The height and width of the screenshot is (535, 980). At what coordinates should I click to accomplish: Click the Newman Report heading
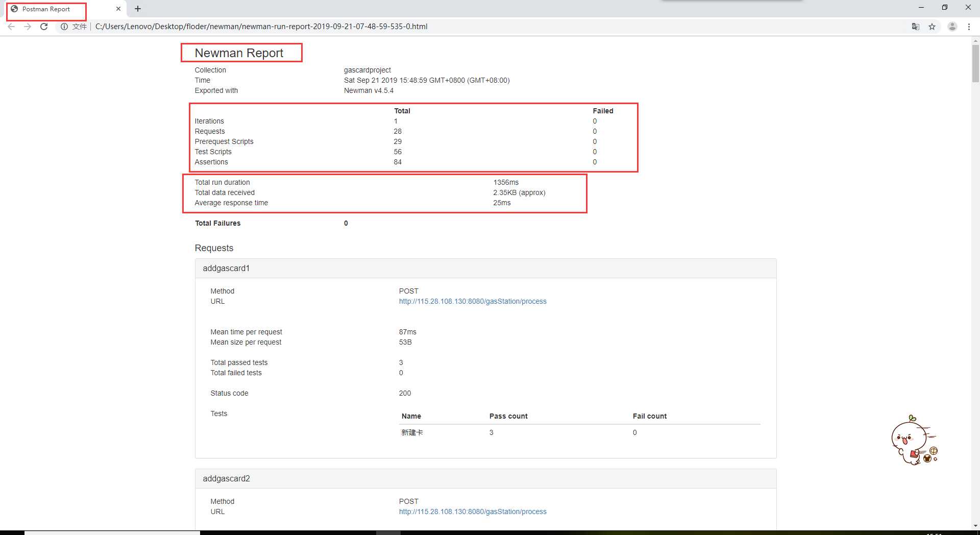coord(239,53)
